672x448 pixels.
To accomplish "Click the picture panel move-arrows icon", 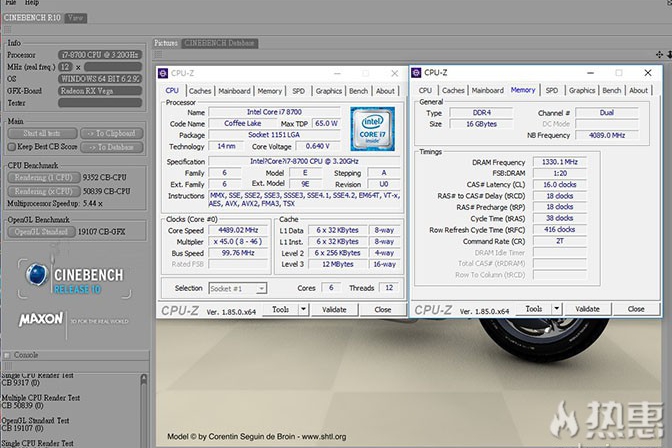I will pos(659,54).
